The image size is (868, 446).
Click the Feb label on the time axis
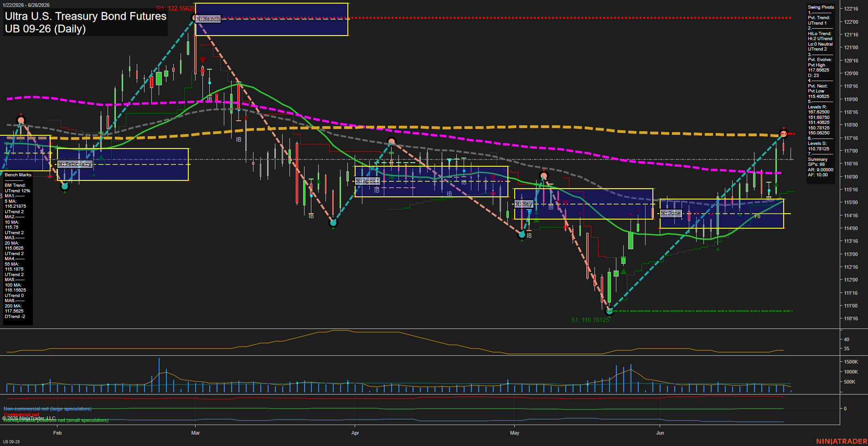57,433
